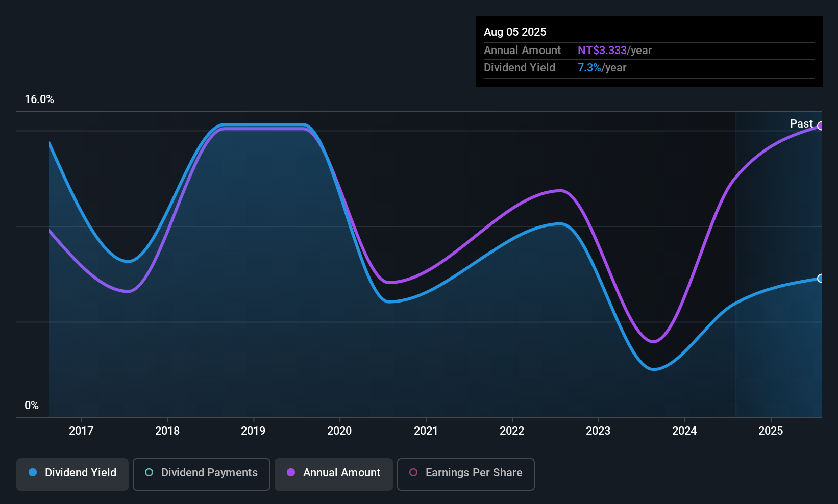Click the Past label on the chart

(x=801, y=124)
